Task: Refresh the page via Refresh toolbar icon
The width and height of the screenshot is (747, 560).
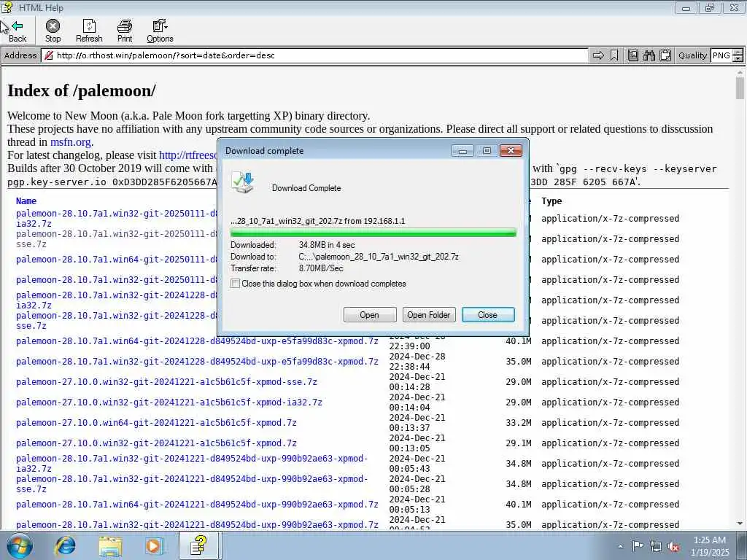Action: click(89, 31)
